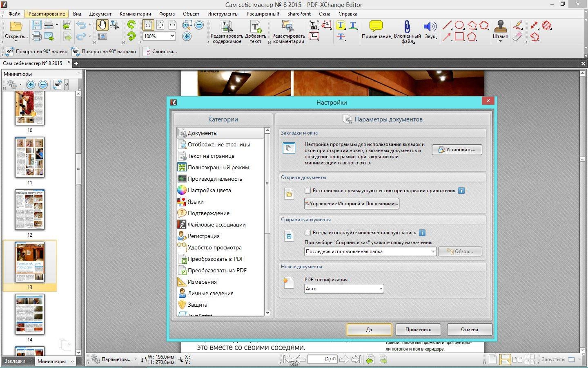Click the Установить button
588x368 pixels.
coord(457,150)
